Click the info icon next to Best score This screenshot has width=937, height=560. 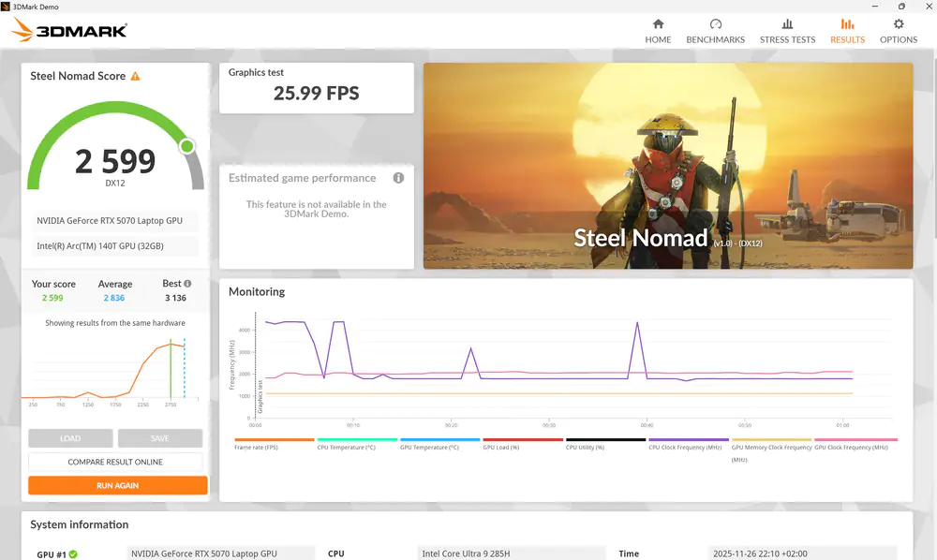[x=186, y=283]
